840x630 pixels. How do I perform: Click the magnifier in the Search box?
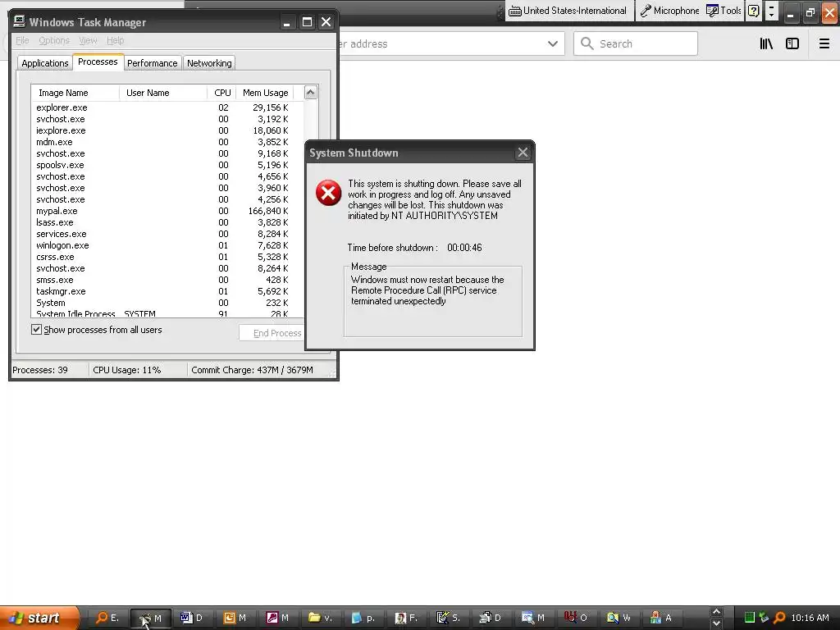click(587, 43)
